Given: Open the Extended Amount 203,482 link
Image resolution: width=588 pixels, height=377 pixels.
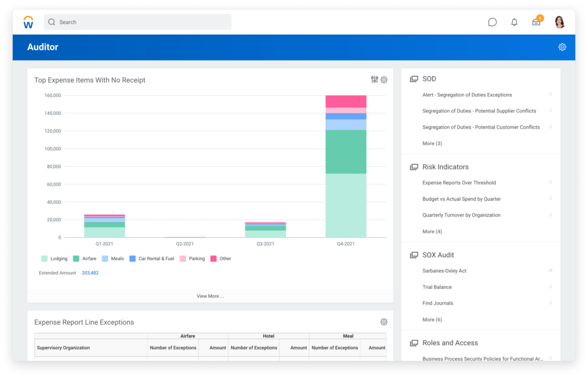Looking at the screenshot, I should pyautogui.click(x=90, y=273).
